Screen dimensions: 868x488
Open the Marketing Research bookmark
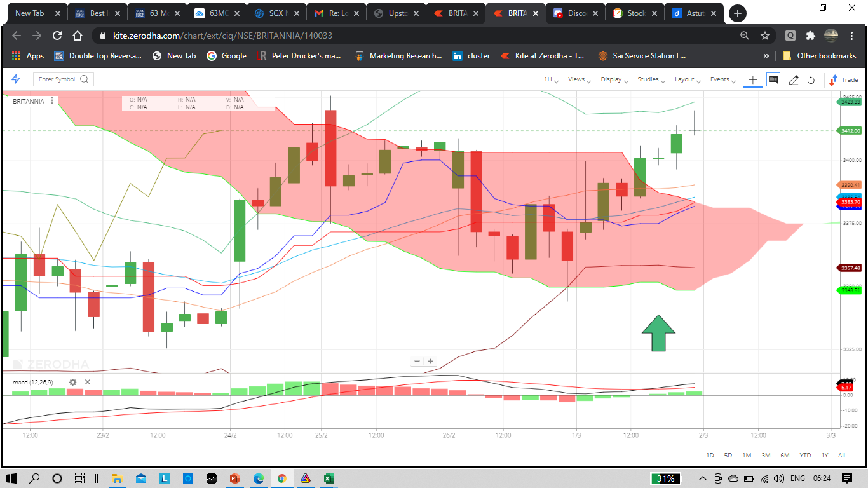[x=398, y=56]
